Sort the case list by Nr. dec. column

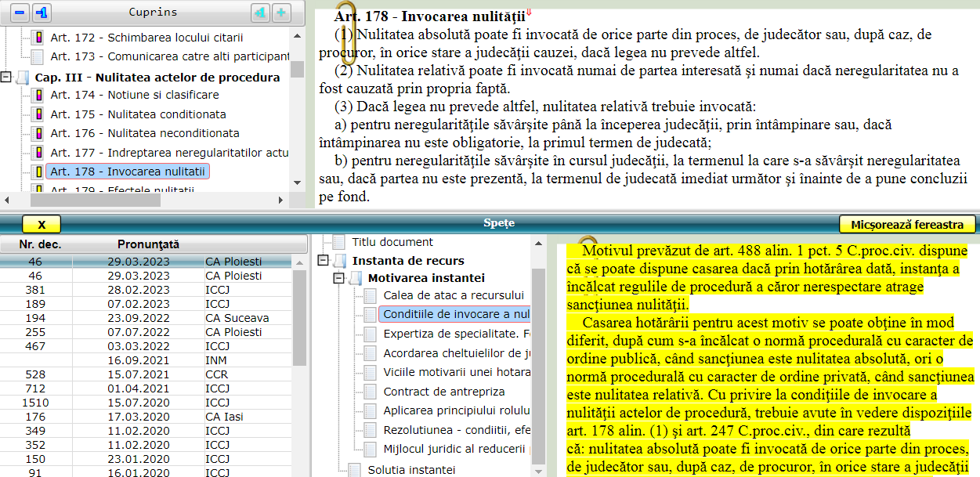click(41, 244)
